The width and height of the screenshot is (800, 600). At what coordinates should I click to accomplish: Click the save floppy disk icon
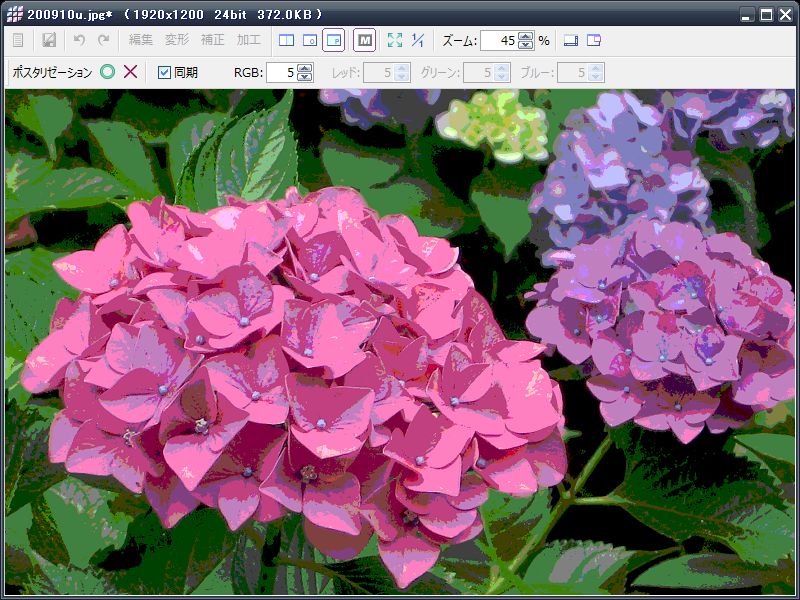pos(49,41)
